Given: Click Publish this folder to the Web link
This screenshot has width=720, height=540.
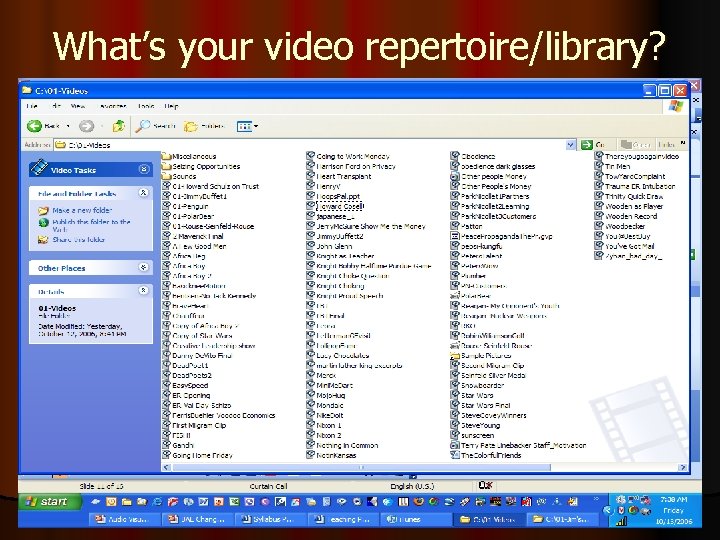Looking at the screenshot, I should tap(91, 225).
